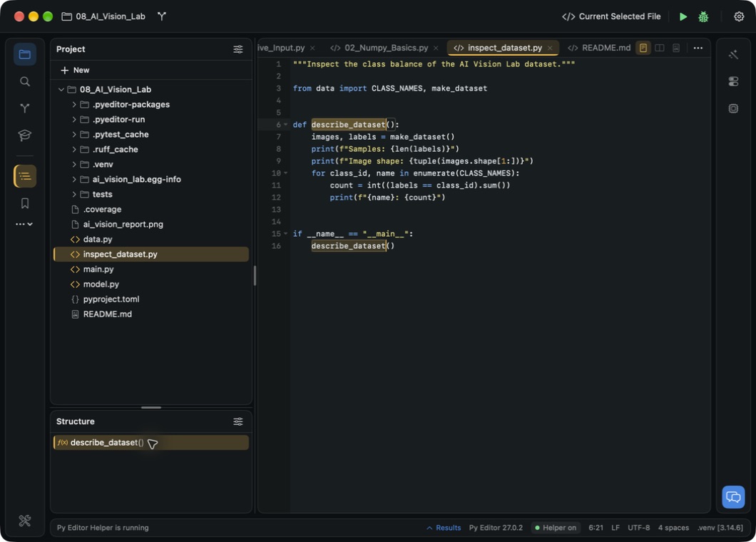Viewport: 756px width, 542px height.
Task: Click Helper on status indicator
Action: (x=556, y=528)
